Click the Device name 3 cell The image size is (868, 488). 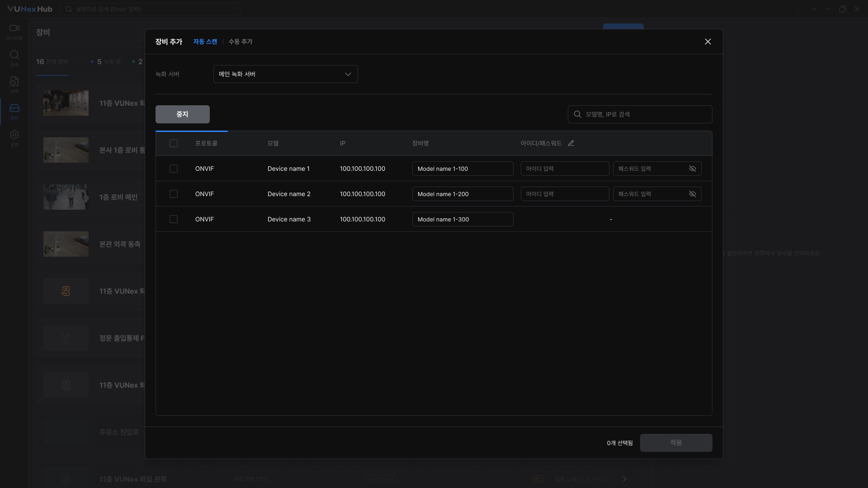coord(289,219)
